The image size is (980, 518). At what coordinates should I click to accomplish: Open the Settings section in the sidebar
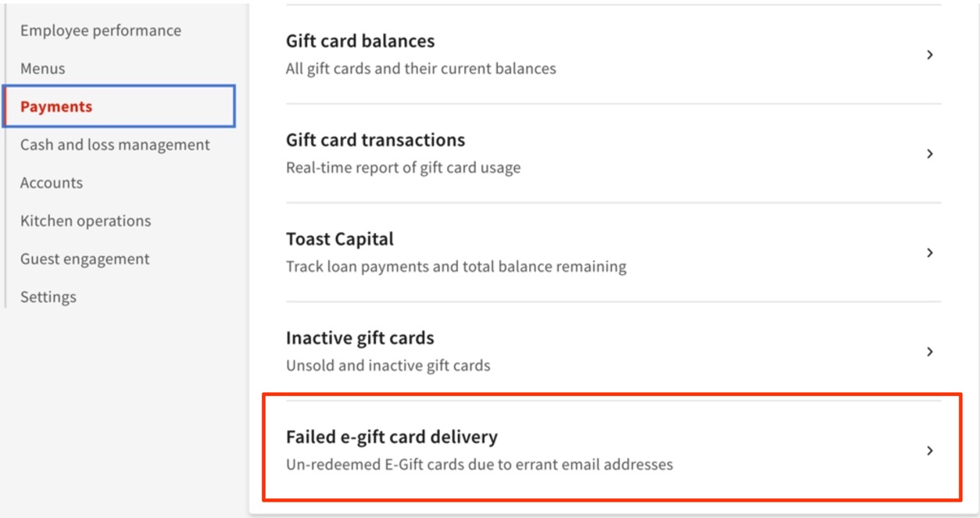48,297
